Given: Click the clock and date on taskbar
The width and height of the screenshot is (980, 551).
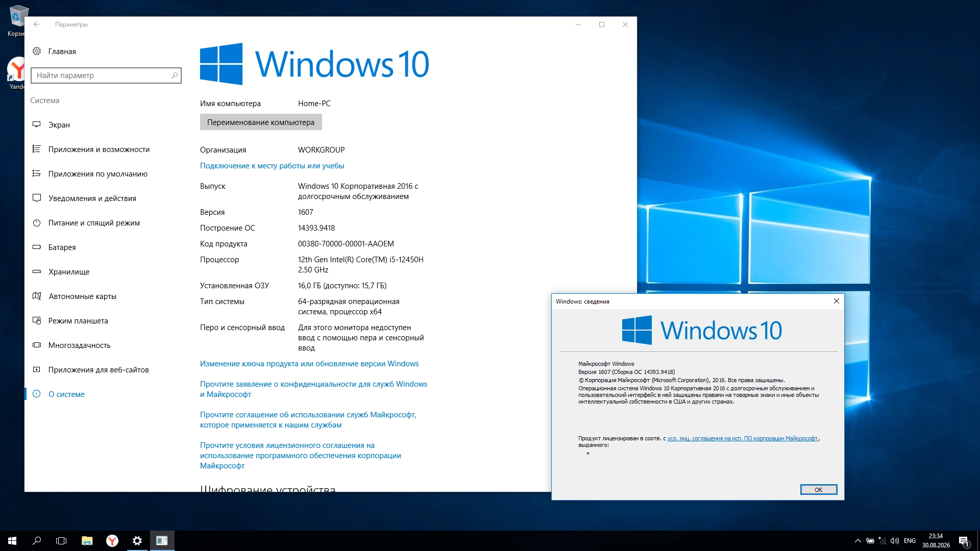Looking at the screenshot, I should coord(936,541).
